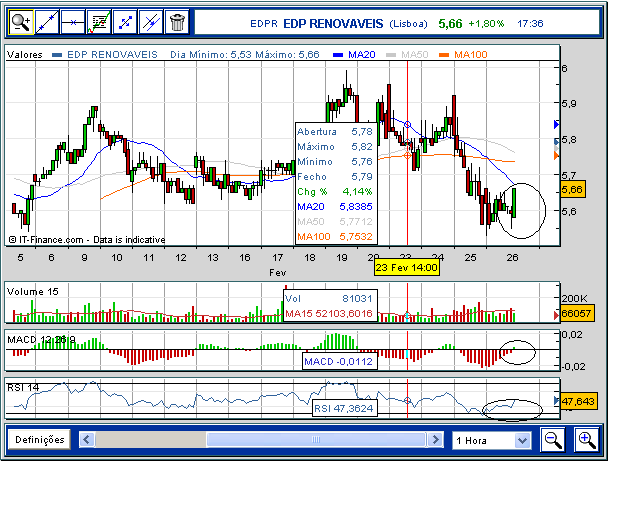
Task: Click the RSI 47,3624 value box
Action: tap(345, 408)
